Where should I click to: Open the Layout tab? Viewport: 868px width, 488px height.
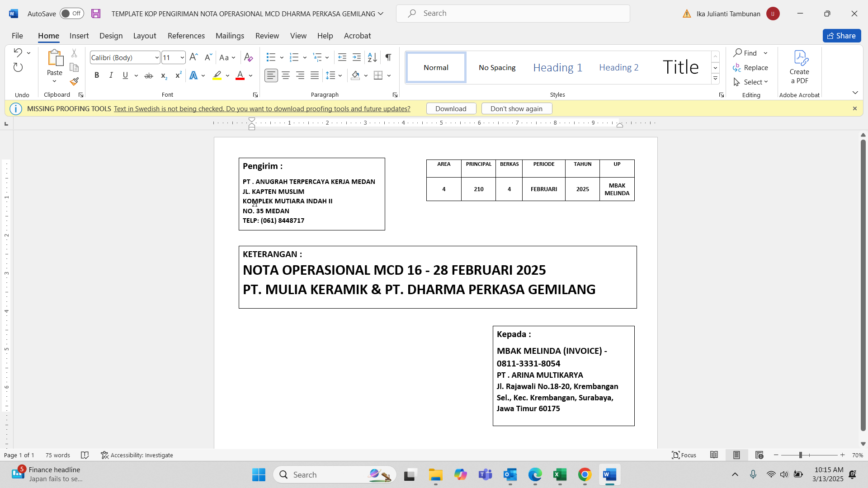click(145, 36)
